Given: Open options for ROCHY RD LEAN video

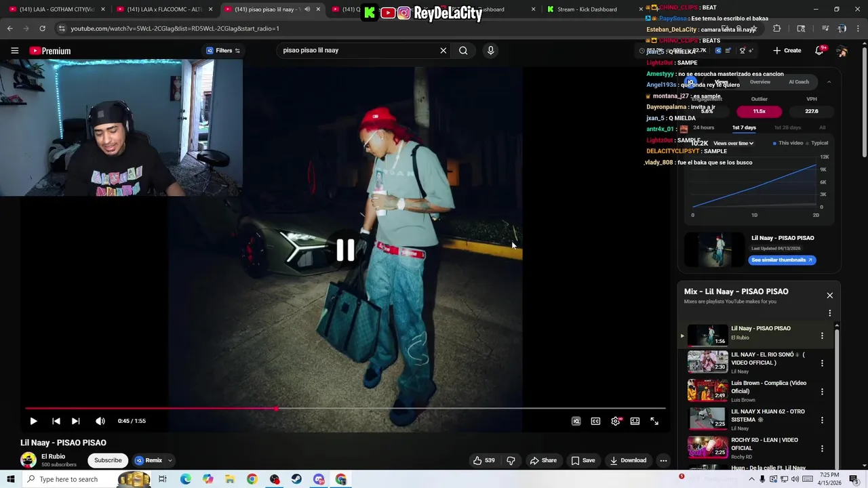Looking at the screenshot, I should tap(822, 449).
